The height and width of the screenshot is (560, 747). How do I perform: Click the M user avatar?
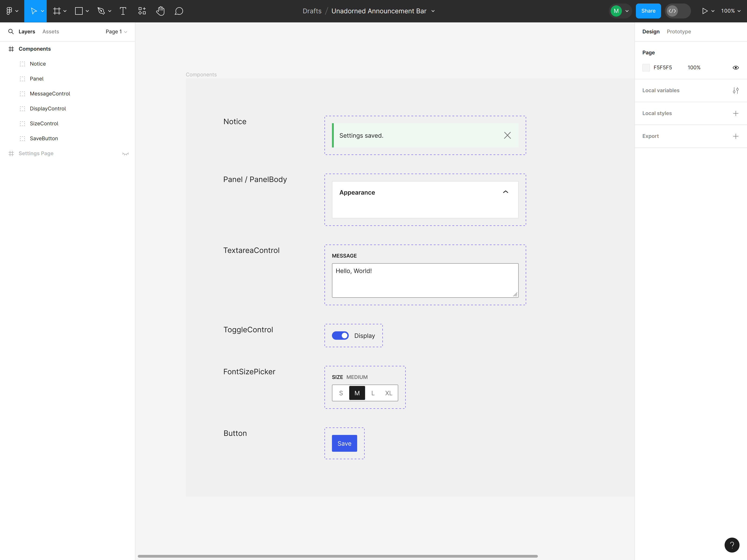[x=616, y=11]
